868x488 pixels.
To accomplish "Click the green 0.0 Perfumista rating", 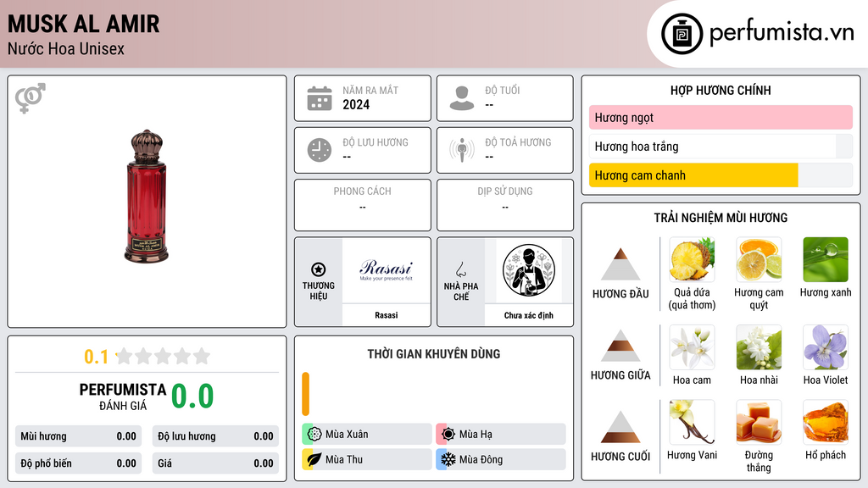I will pyautogui.click(x=192, y=396).
